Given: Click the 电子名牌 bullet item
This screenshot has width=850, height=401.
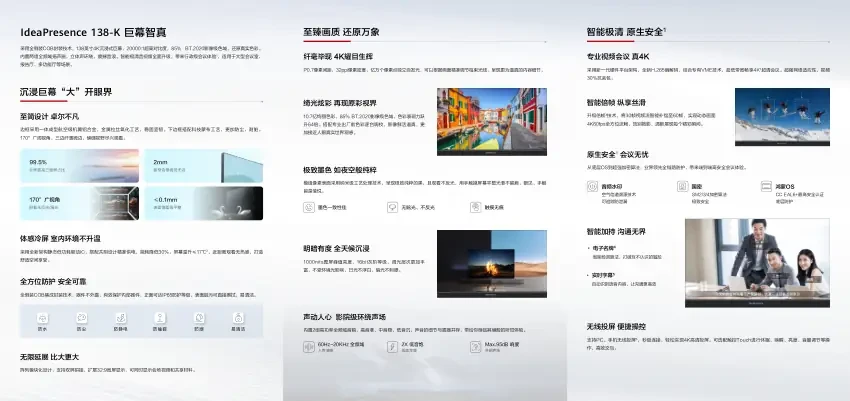Looking at the screenshot, I should tap(604, 248).
